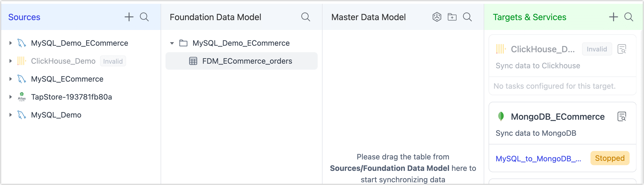Select MySQL_Demo_ECommerce foundation folder label
This screenshot has width=644, height=185.
click(241, 43)
